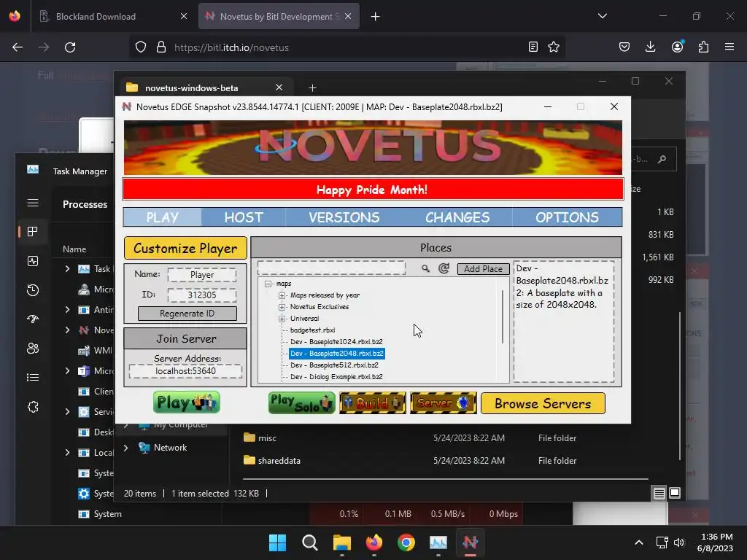747x560 pixels.
Task: Open the OPTIONS tab
Action: pos(567,217)
